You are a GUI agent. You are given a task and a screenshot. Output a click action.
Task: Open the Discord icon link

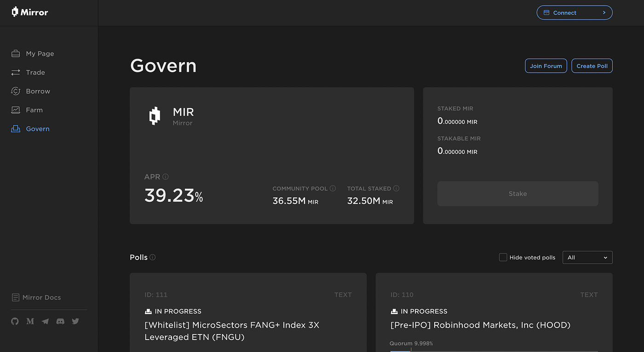pos(60,321)
